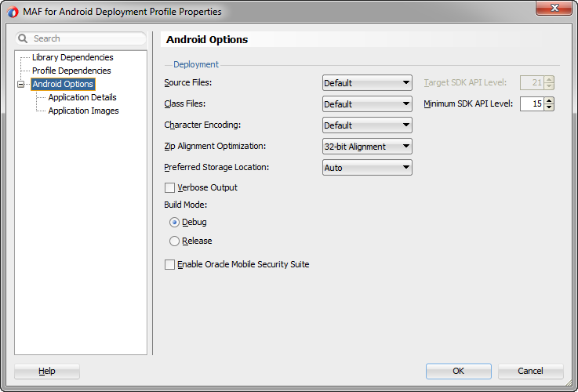Click the Target SDK API Level field

532,82
